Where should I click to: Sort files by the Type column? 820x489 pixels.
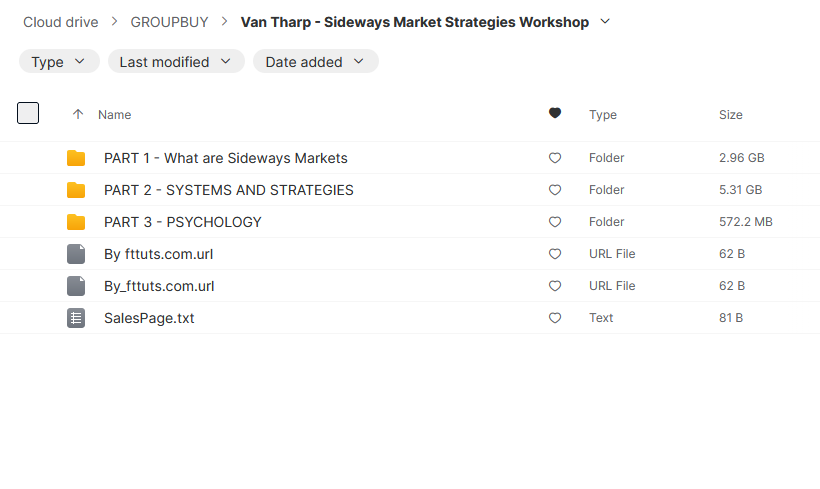[602, 115]
